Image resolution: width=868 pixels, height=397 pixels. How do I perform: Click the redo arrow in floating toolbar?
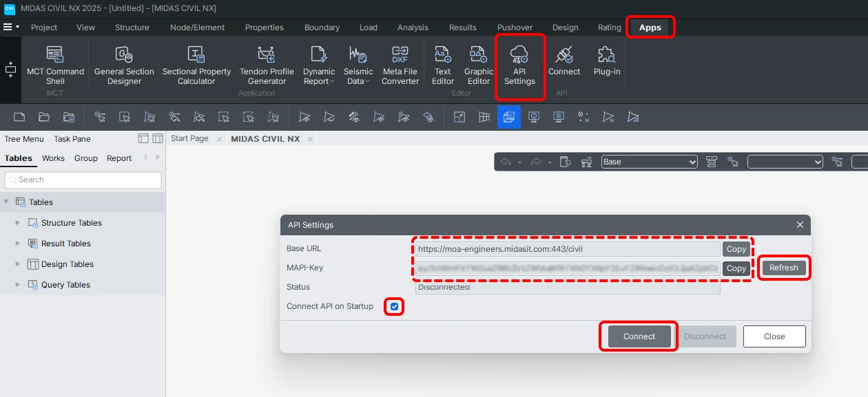pos(536,162)
